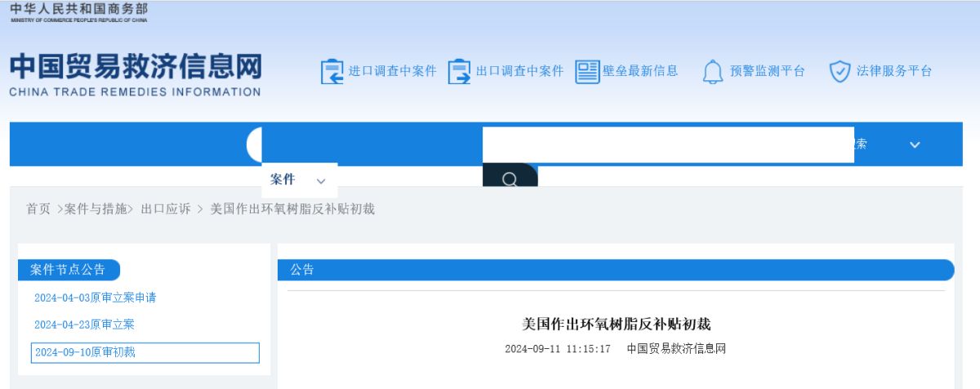Click the early-warning bell icon
Viewport: 980px width, 389px height.
[x=713, y=72]
